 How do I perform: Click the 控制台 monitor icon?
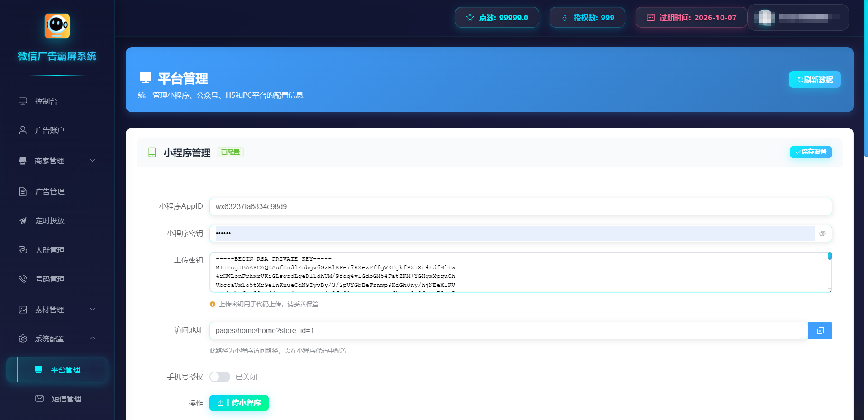click(x=23, y=101)
